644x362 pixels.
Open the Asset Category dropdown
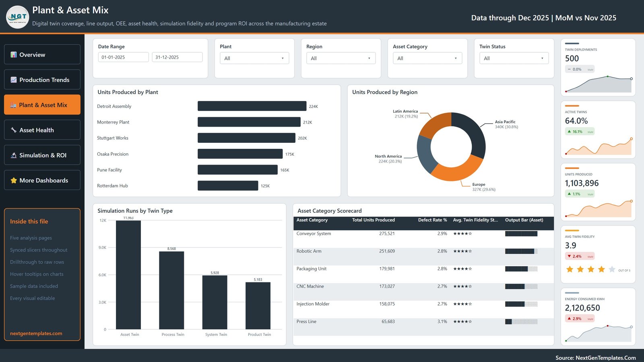[427, 58]
